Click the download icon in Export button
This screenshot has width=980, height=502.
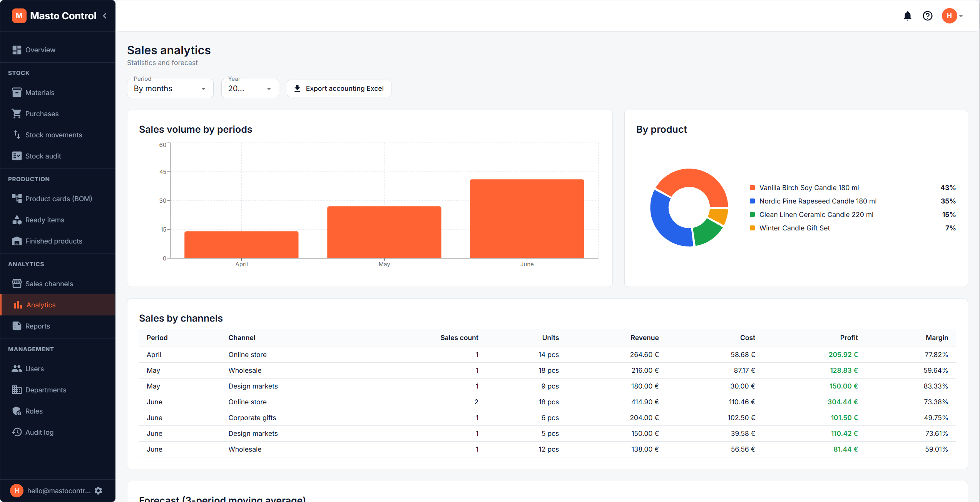pyautogui.click(x=297, y=88)
